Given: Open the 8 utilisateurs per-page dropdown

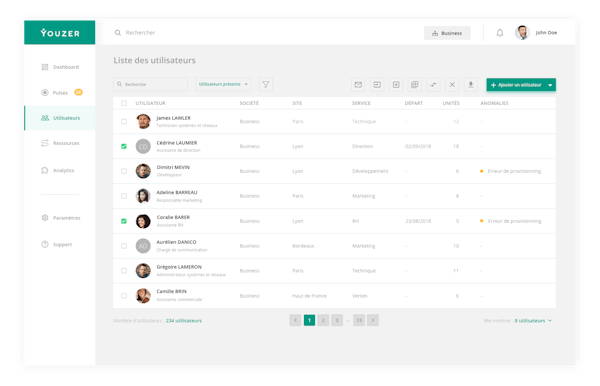Looking at the screenshot, I should [533, 321].
